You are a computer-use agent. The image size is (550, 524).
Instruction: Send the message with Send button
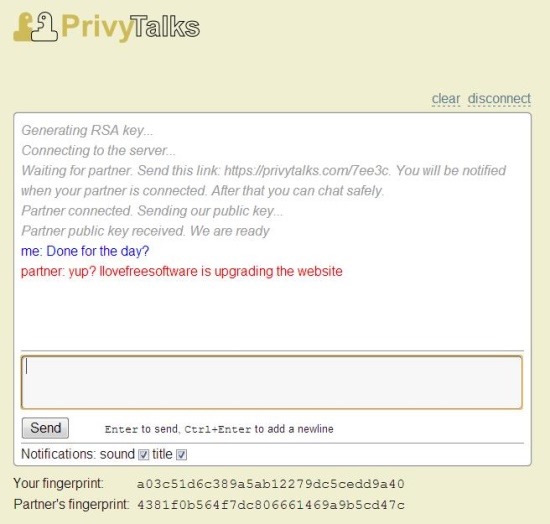[x=45, y=428]
